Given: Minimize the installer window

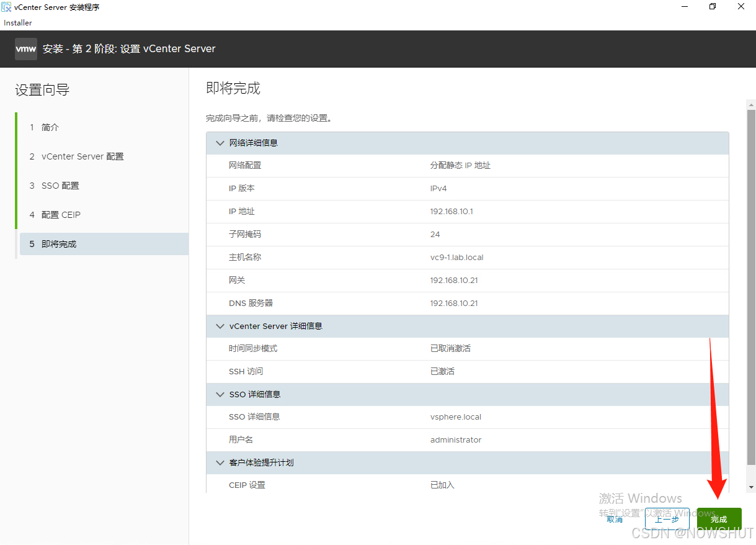Looking at the screenshot, I should (685, 7).
